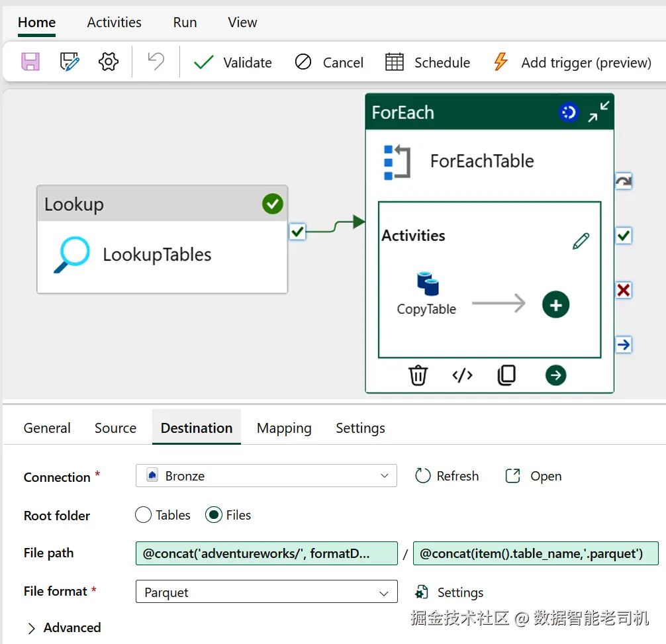Click Lookup activity success status badge
Screen dimensions: 666x644
pos(272,205)
